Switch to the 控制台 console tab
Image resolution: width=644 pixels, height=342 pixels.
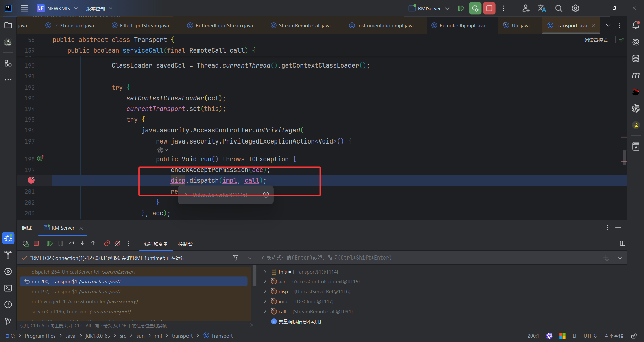click(185, 244)
